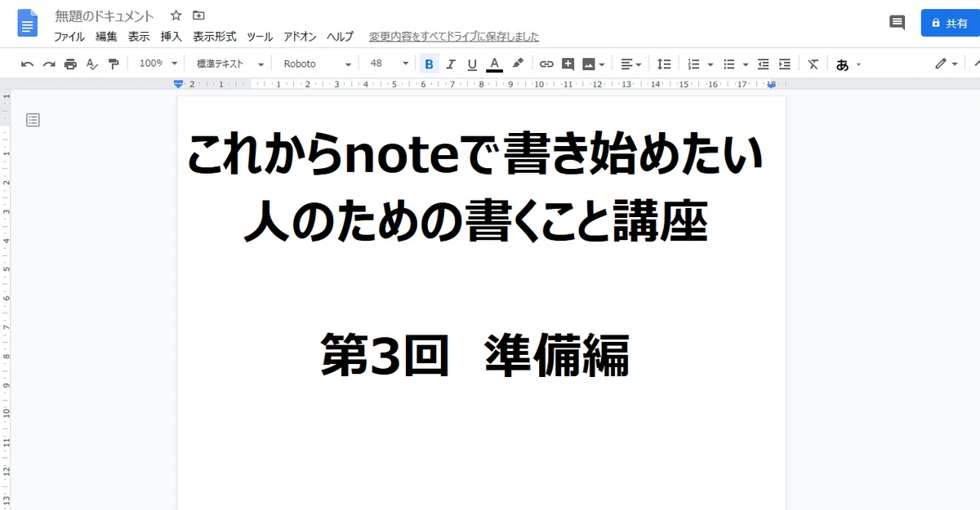980x510 pixels.
Task: Click the heading text 第3回 準備編
Action: point(475,356)
